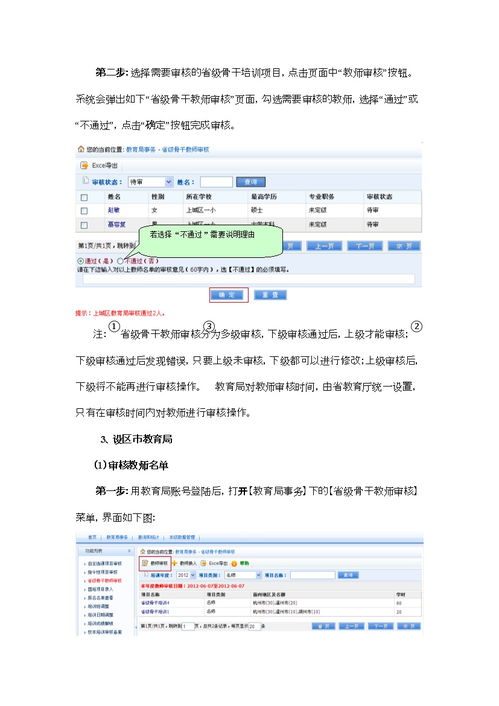
Task: Select the 不通过（否）radio button
Action: click(x=120, y=261)
